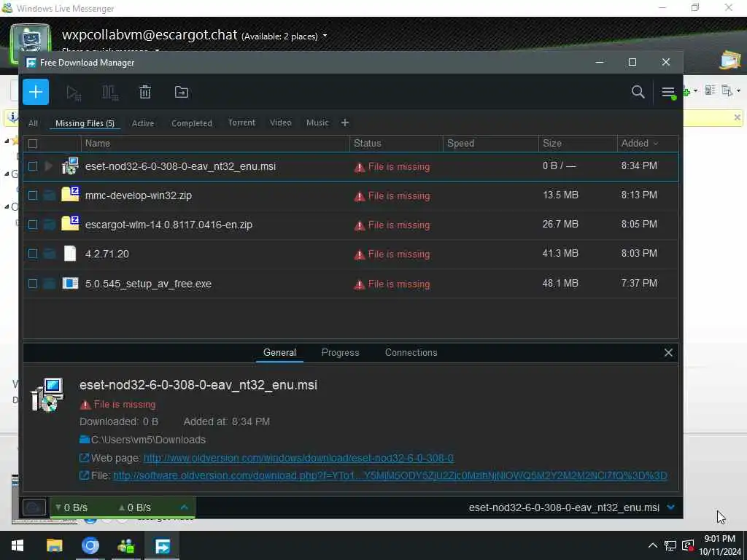Click folder icon on 5.0.545_setup_av_free.exe row

[x=50, y=284]
